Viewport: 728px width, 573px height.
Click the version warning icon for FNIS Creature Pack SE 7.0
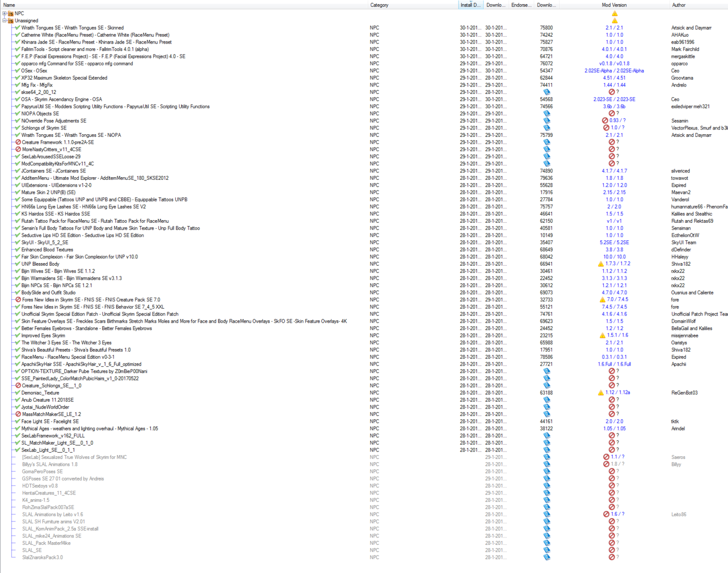click(602, 300)
